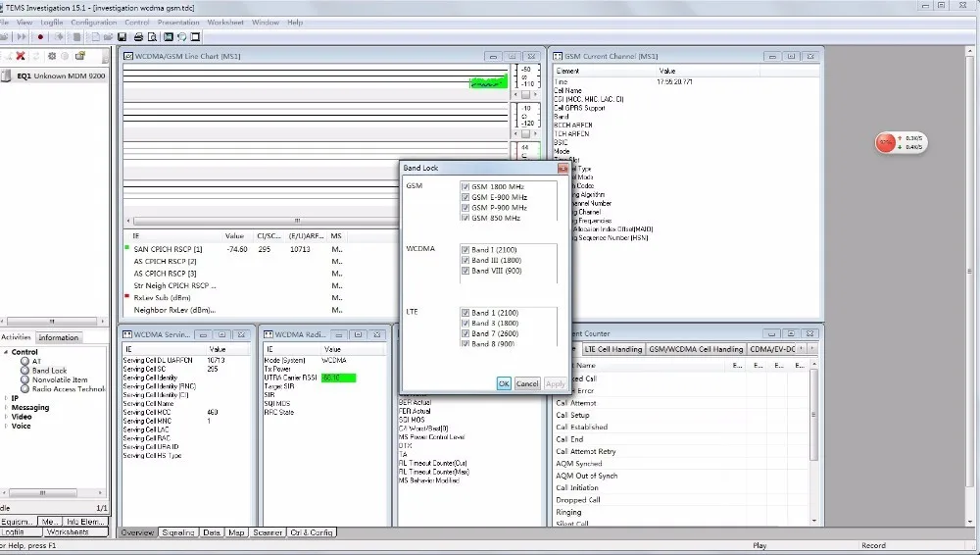The width and height of the screenshot is (980, 555).
Task: Click the gear settings icon in equipment pane
Action: (52, 56)
